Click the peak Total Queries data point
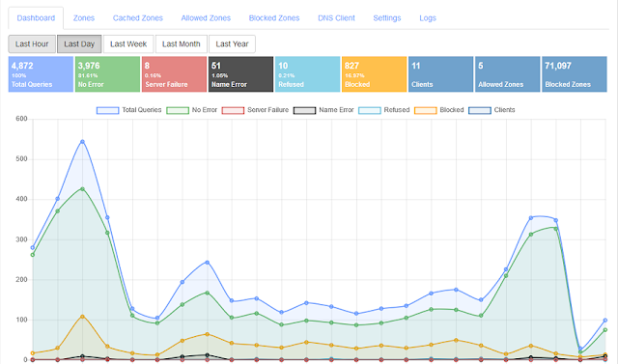The image size is (618, 364). [82, 142]
